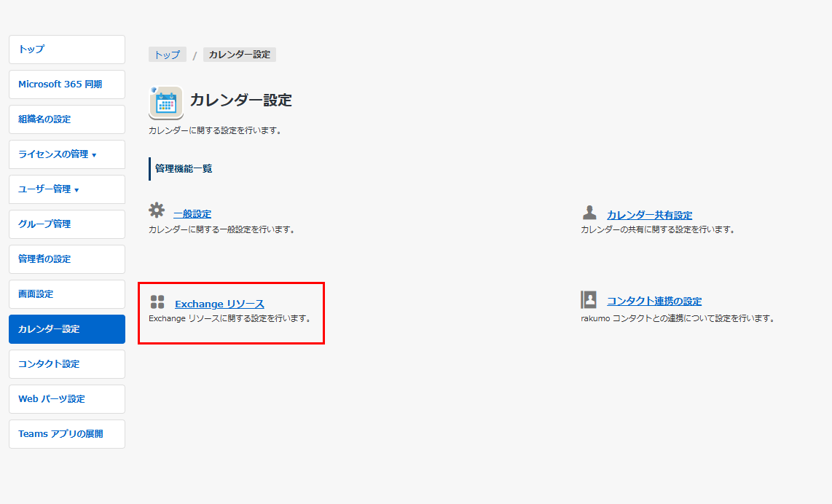
Task: Click text カレンダーに関する設定を行います。
Action: click(x=216, y=130)
